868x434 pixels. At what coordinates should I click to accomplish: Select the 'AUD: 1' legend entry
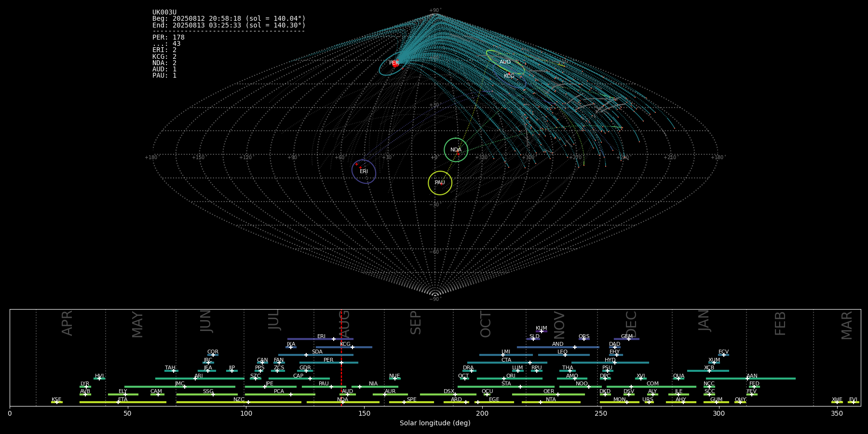pyautogui.click(x=164, y=69)
